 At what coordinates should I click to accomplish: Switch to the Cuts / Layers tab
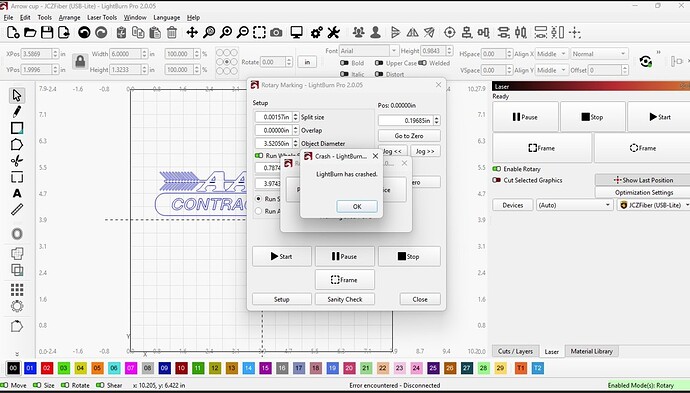515,351
